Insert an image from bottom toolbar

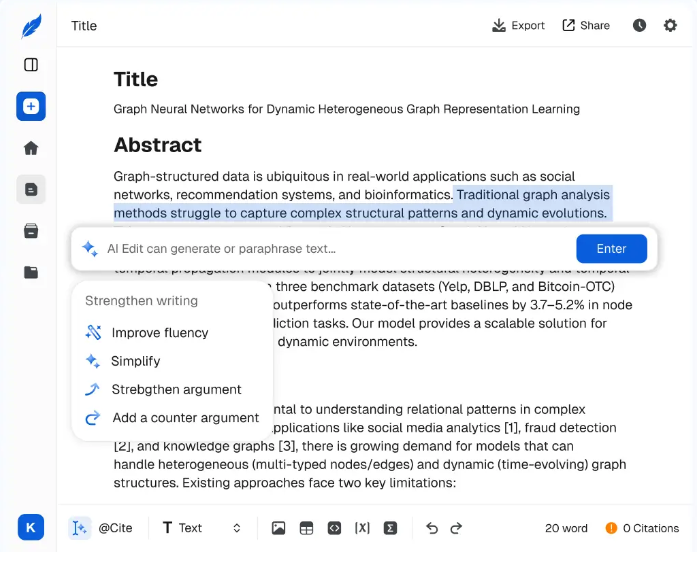[278, 528]
